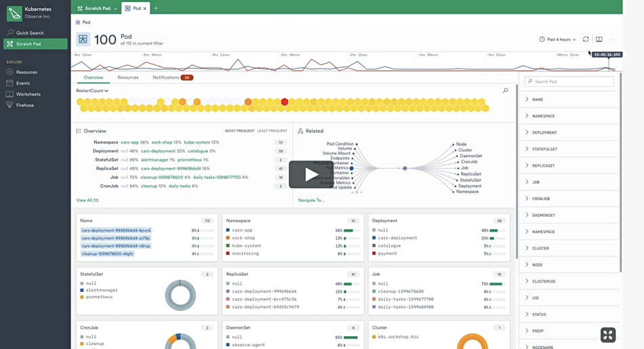The image size is (644, 349).
Task: Click monitoring in Namespace card
Action: pyautogui.click(x=245, y=253)
